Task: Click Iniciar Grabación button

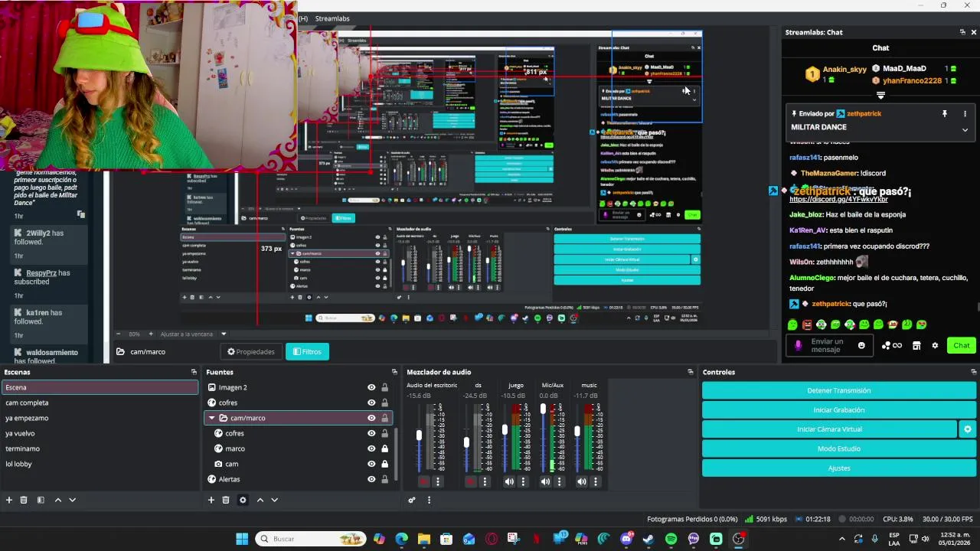Action: [838, 410]
